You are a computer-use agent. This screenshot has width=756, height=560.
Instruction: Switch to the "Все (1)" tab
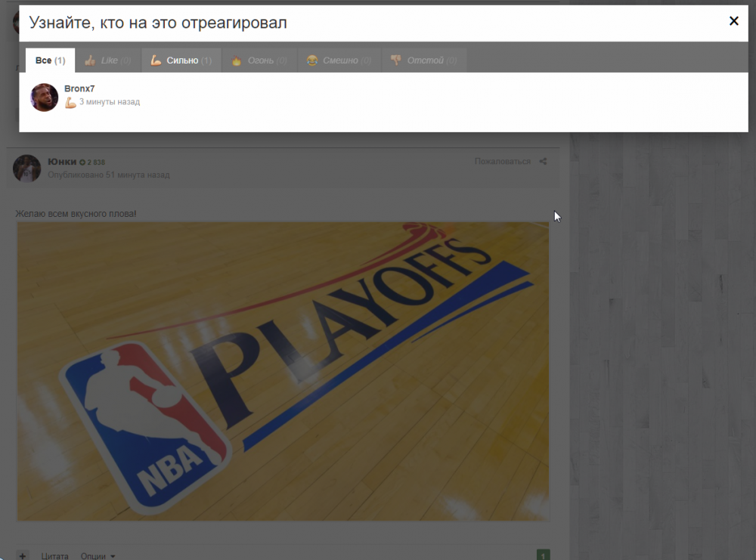tap(50, 60)
